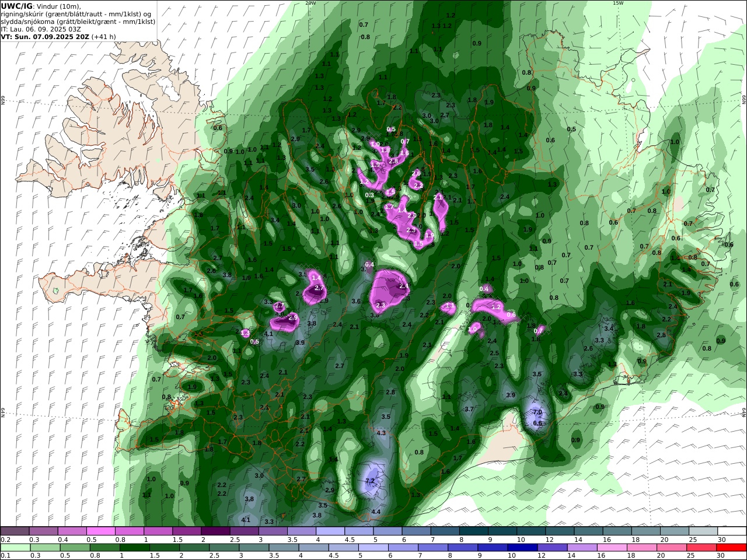Viewport: 747px width, 560px height.
Task: Click the pale mint 0.1 swatch in lower legend
Action: pyautogui.click(x=15, y=548)
